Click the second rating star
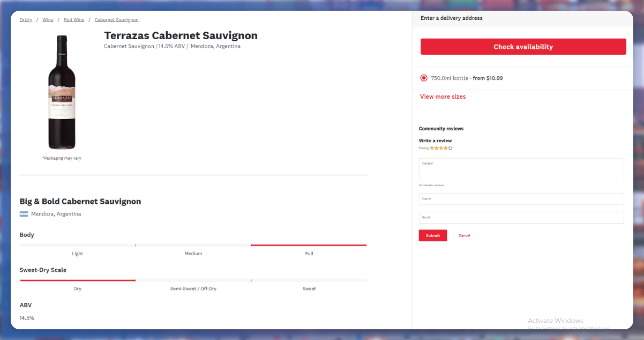Image resolution: width=644 pixels, height=340 pixels. coord(437,148)
